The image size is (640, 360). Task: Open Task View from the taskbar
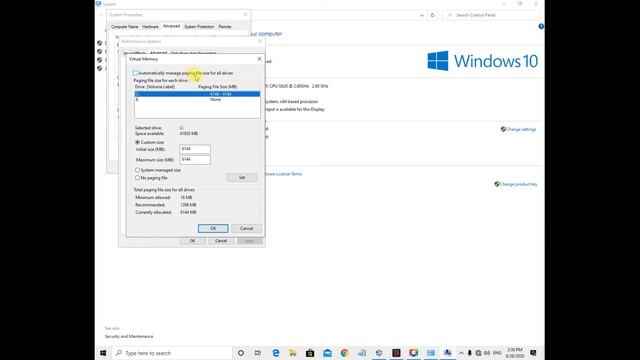(258, 353)
